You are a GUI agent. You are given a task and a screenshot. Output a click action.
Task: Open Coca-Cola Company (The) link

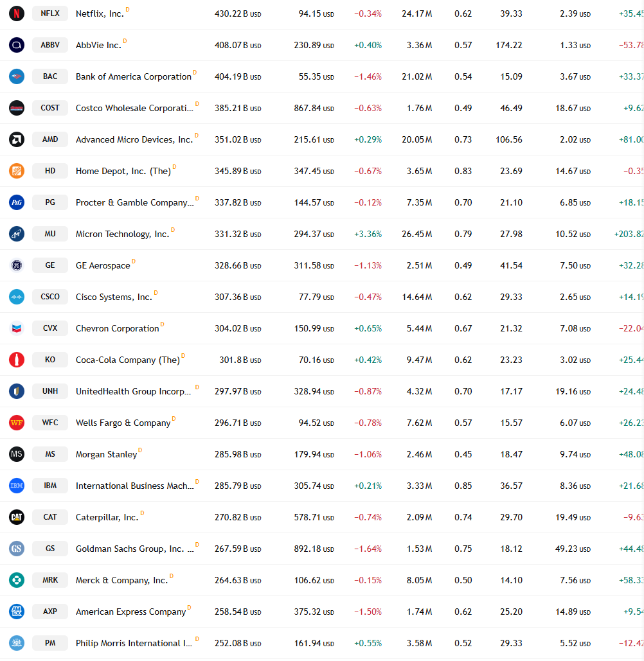(x=128, y=360)
